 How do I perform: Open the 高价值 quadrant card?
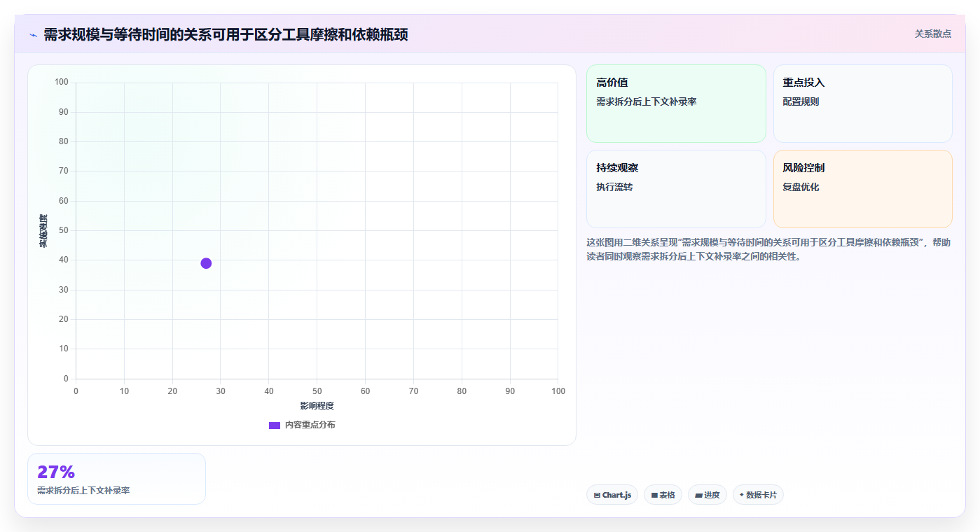(676, 104)
